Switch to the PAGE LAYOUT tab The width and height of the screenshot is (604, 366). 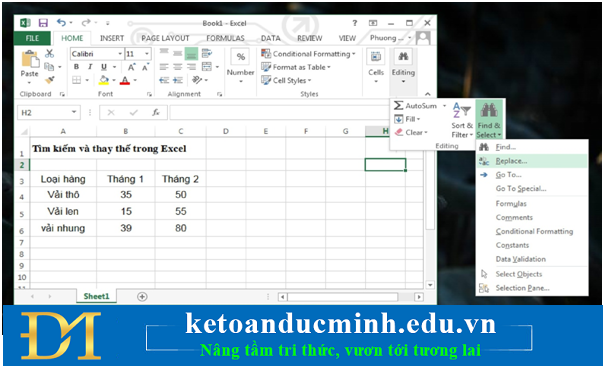pos(165,38)
